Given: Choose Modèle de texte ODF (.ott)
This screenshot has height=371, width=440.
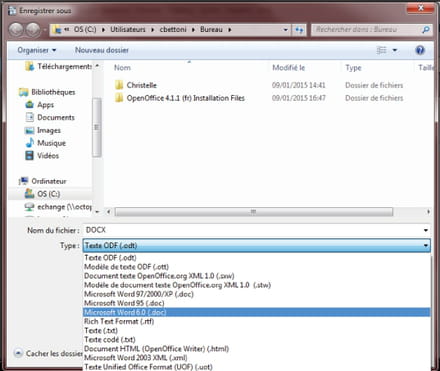Looking at the screenshot, I should (x=256, y=267).
